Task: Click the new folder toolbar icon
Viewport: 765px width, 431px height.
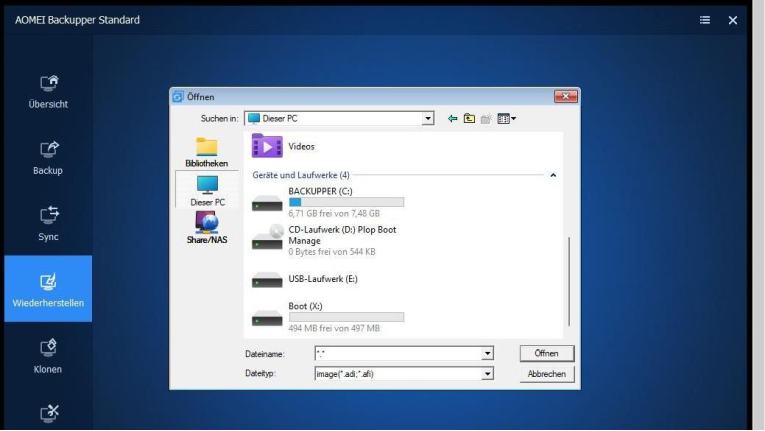Action: [486, 119]
